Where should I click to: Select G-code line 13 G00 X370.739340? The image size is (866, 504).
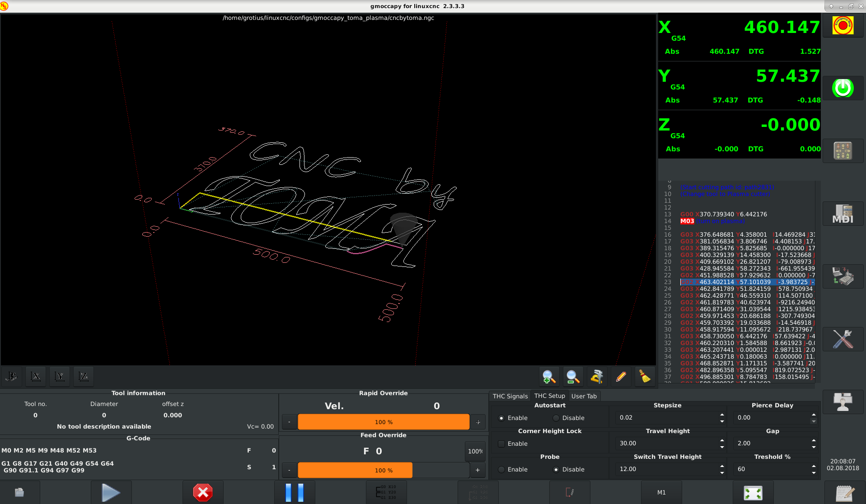[x=724, y=214]
